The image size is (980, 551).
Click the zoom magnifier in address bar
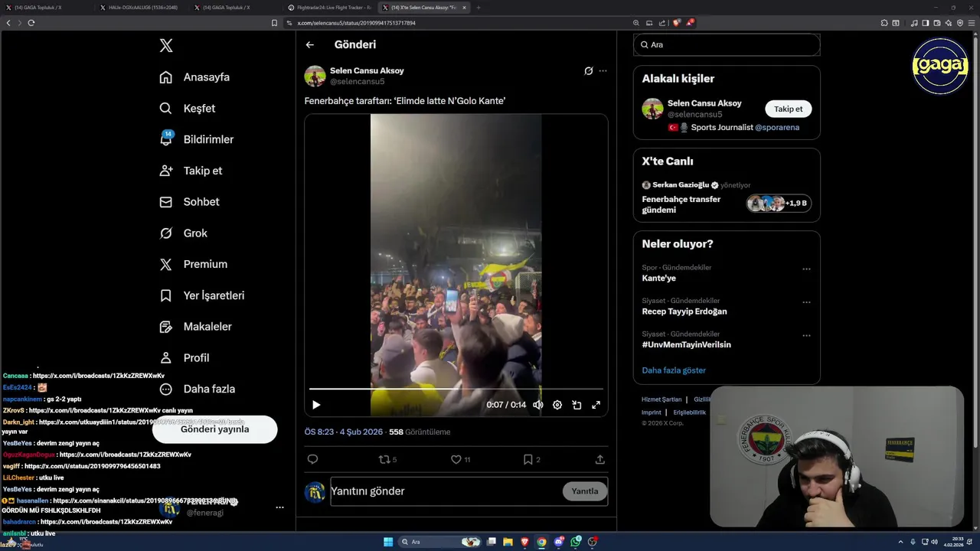pyautogui.click(x=636, y=23)
